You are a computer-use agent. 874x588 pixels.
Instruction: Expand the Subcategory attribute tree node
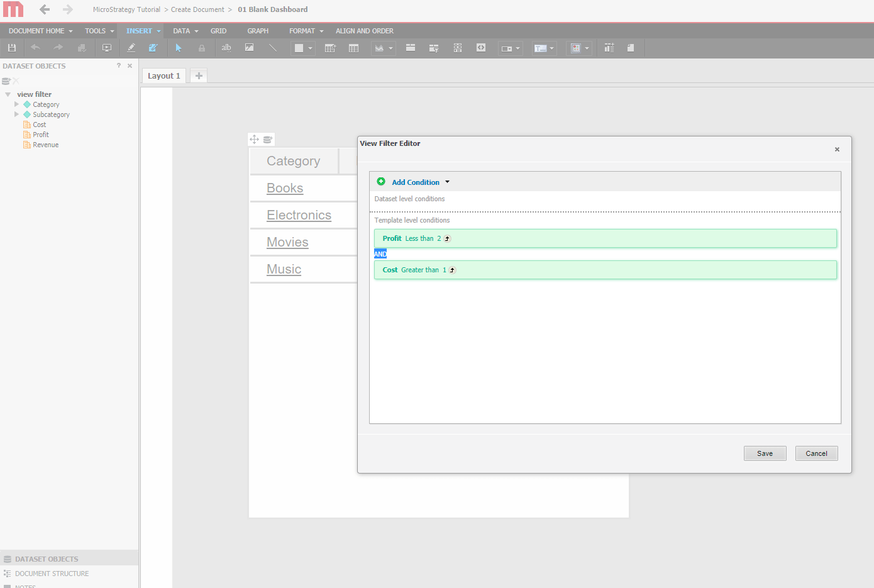tap(17, 114)
